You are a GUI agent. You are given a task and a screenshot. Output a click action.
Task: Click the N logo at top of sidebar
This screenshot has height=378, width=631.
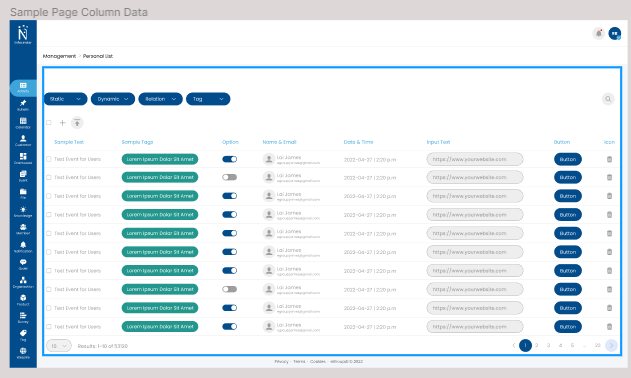(x=23, y=34)
